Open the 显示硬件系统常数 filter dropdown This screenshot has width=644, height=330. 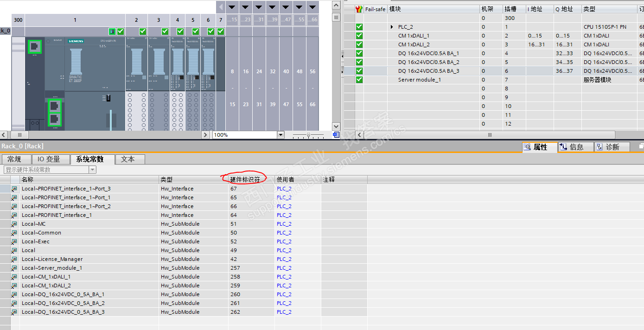[x=93, y=170]
